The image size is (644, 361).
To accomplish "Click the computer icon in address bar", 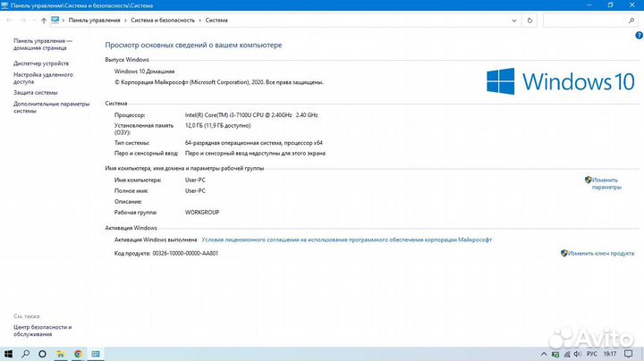I will click(55, 20).
